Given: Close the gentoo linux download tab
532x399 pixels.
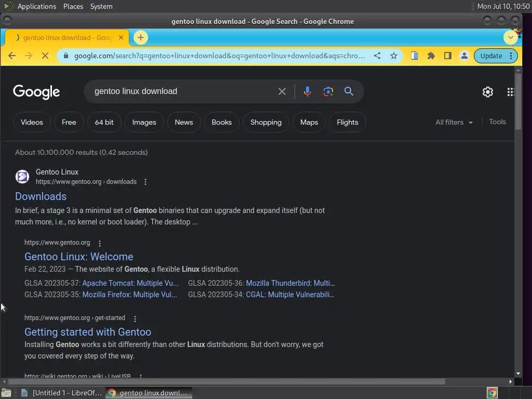Looking at the screenshot, I should 121,37.
